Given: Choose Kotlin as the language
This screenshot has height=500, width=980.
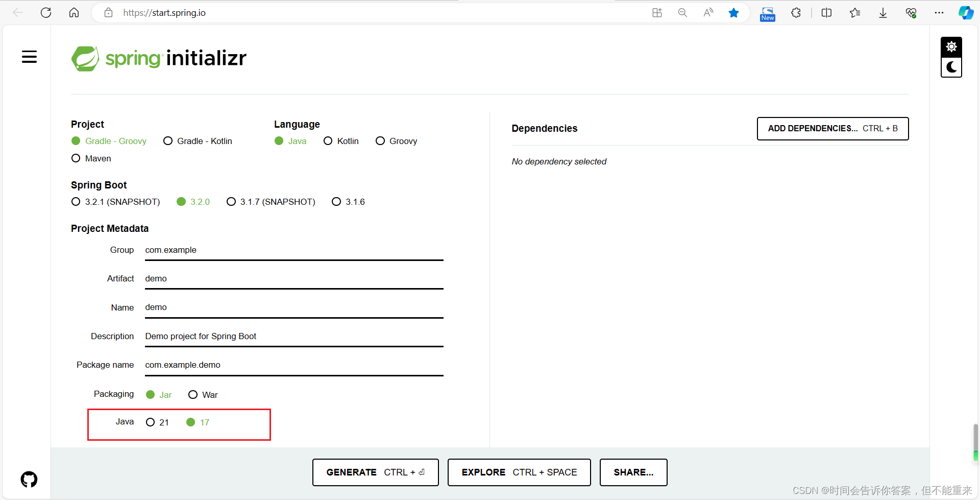Looking at the screenshot, I should tap(341, 141).
